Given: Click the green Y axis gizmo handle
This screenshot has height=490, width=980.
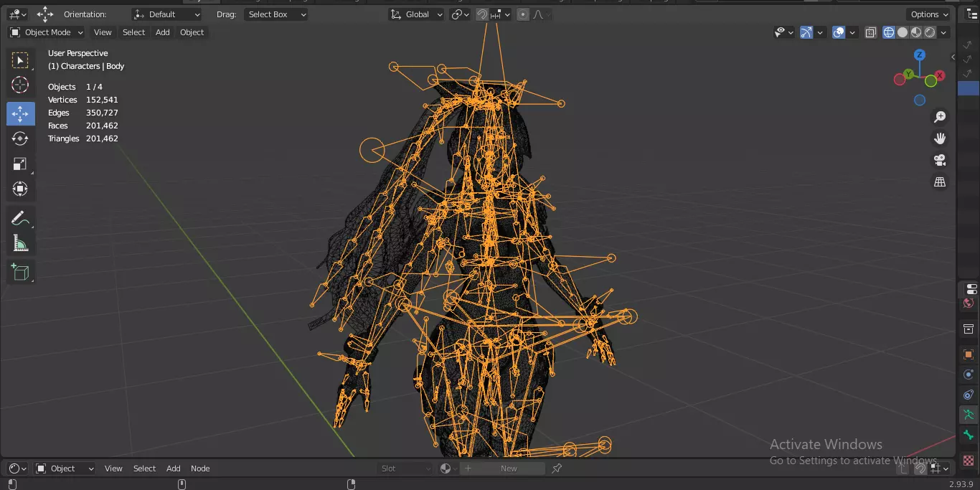Looking at the screenshot, I should [x=909, y=74].
